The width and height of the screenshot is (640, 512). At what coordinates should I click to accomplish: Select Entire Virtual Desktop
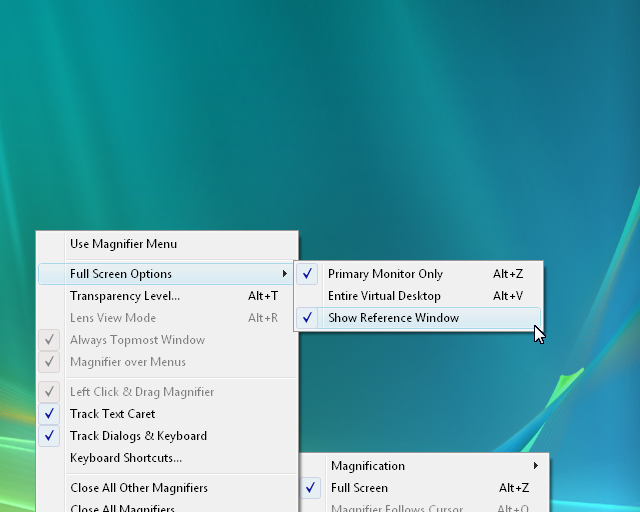point(384,296)
